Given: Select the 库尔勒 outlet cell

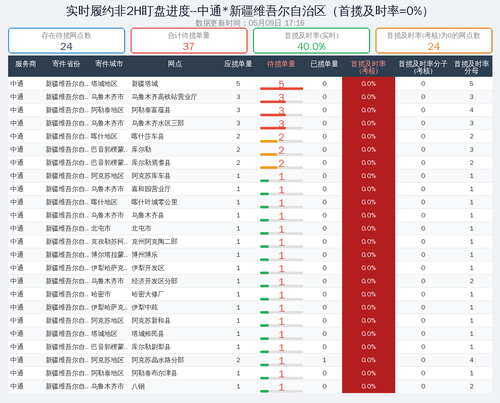Looking at the screenshot, I should pos(141,150).
